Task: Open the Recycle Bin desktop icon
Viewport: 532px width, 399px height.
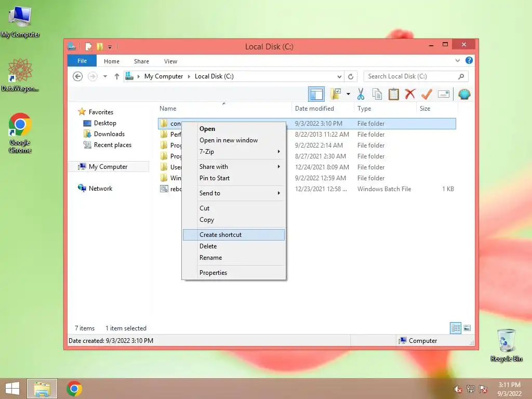Action: [x=506, y=345]
